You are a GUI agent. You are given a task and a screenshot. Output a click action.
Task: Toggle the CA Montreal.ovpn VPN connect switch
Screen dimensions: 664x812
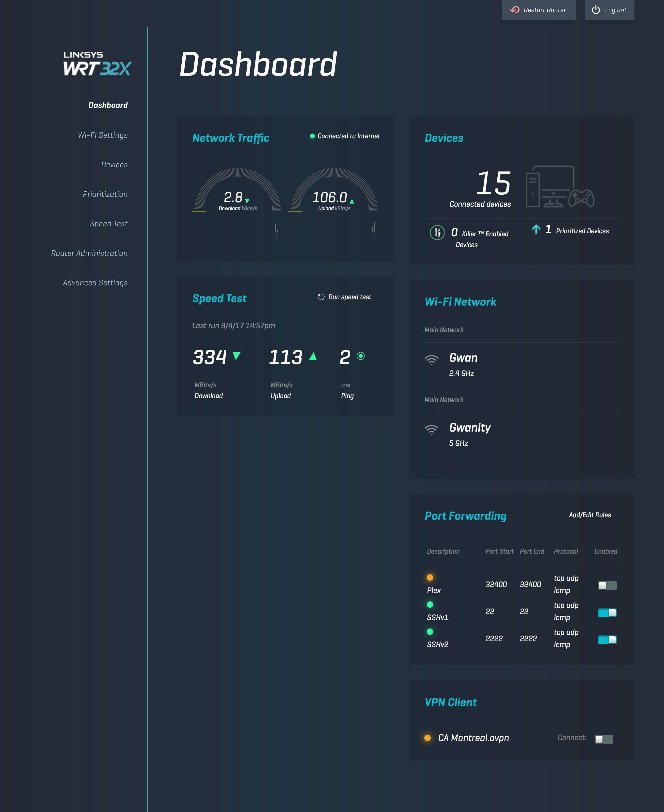click(x=603, y=739)
